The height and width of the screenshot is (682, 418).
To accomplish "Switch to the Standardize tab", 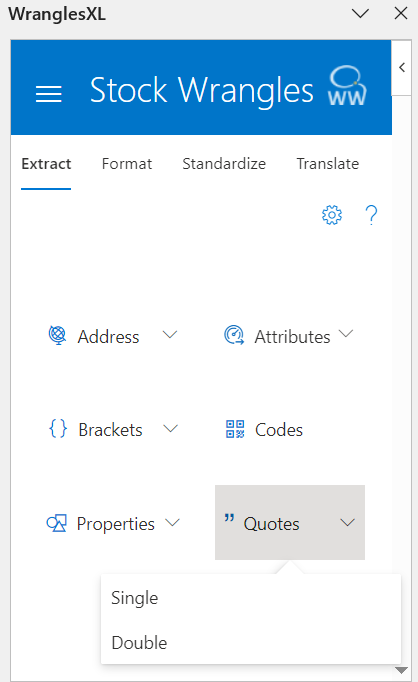I will (224, 164).
